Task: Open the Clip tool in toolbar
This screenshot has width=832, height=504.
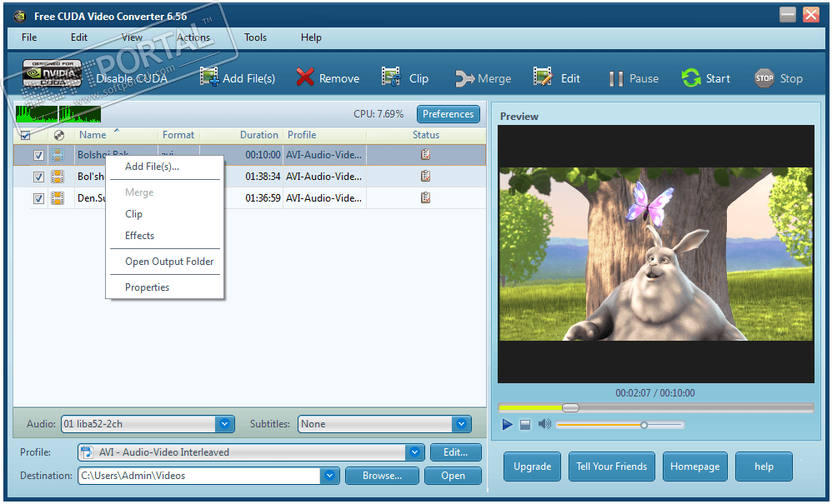Action: coord(405,78)
